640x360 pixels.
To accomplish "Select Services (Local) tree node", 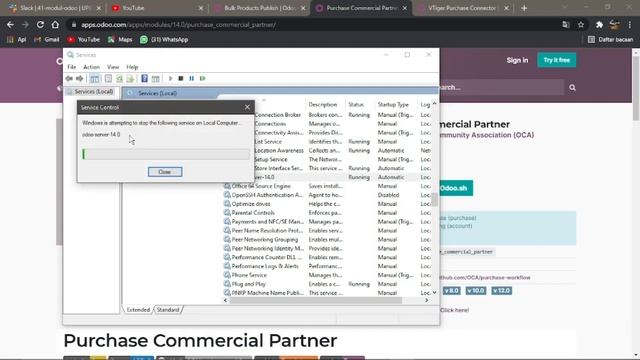I will pyautogui.click(x=93, y=91).
